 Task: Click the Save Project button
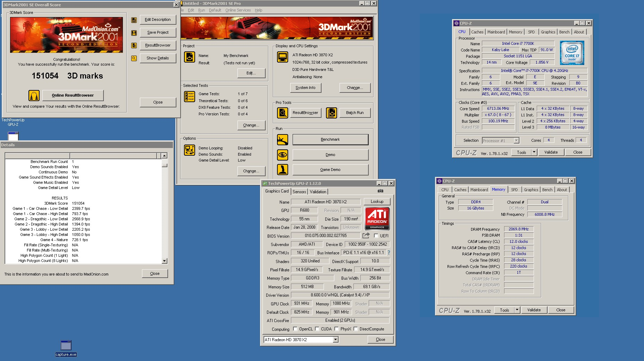pyautogui.click(x=158, y=33)
